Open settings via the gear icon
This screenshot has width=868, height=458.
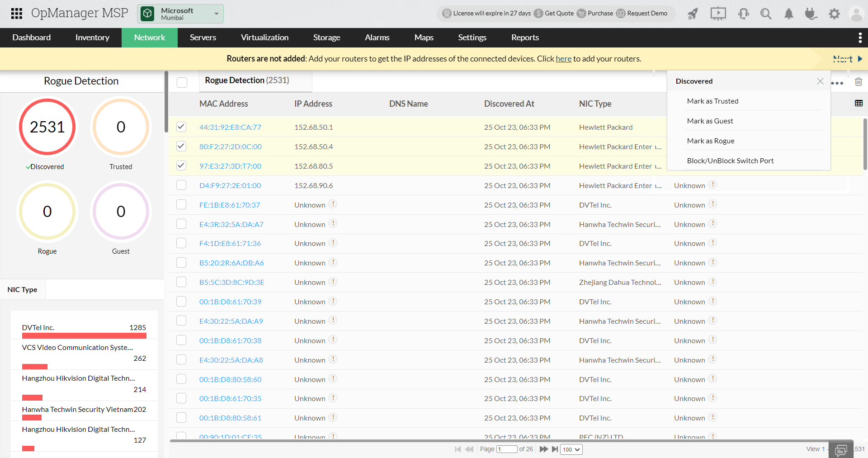[x=834, y=14]
